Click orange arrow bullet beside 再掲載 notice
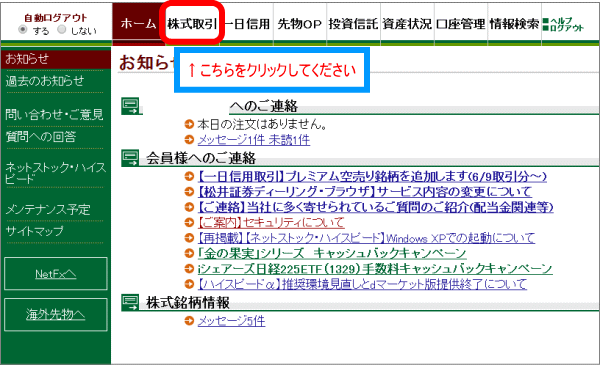 (x=189, y=238)
